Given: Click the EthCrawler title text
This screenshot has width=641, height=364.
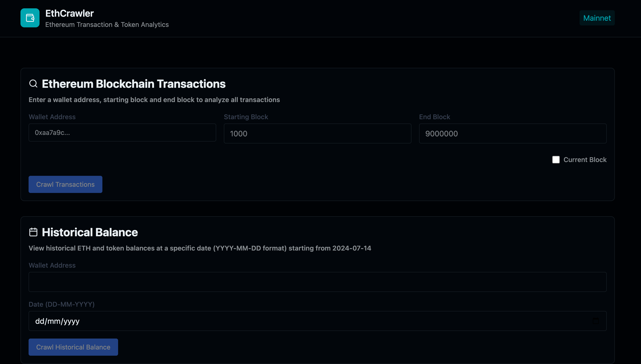Looking at the screenshot, I should point(69,13).
